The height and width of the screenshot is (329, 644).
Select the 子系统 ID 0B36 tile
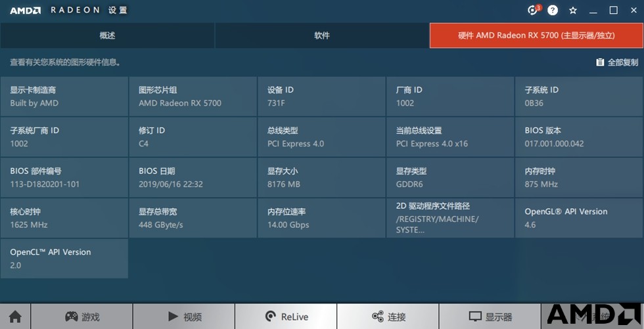pyautogui.click(x=580, y=96)
